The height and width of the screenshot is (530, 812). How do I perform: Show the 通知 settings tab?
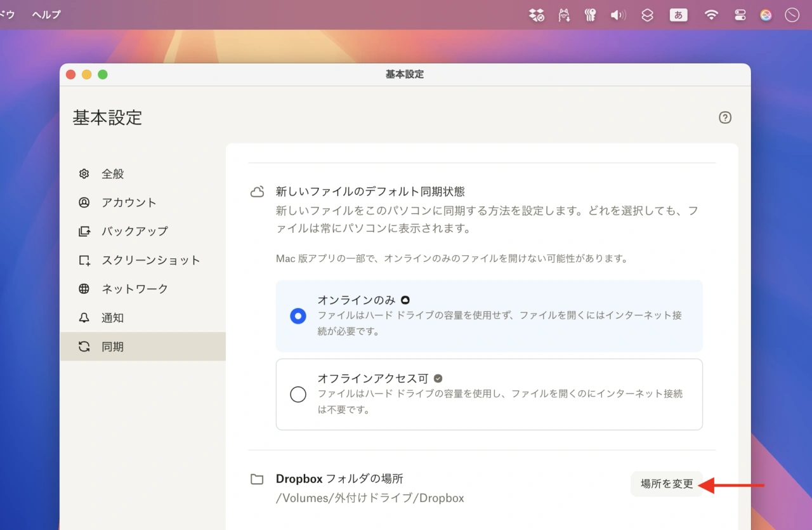[x=112, y=318]
